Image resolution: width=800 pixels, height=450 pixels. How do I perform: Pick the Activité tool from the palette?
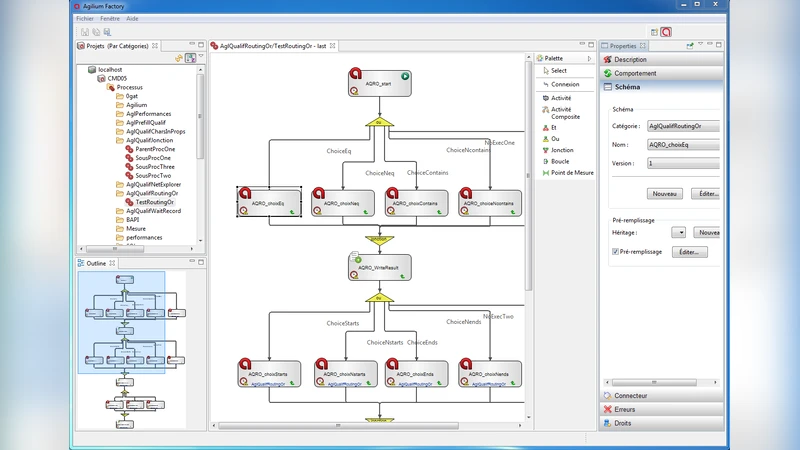click(561, 98)
